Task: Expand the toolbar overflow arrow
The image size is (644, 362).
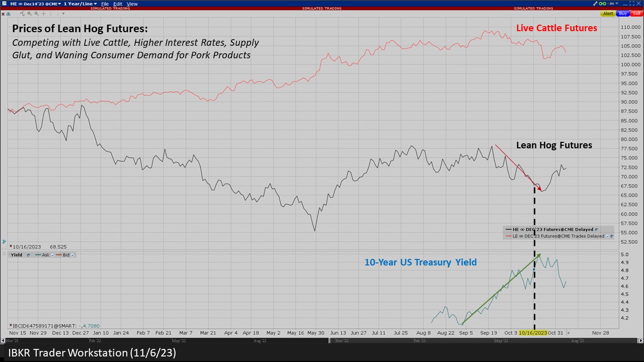Action: coord(63,14)
